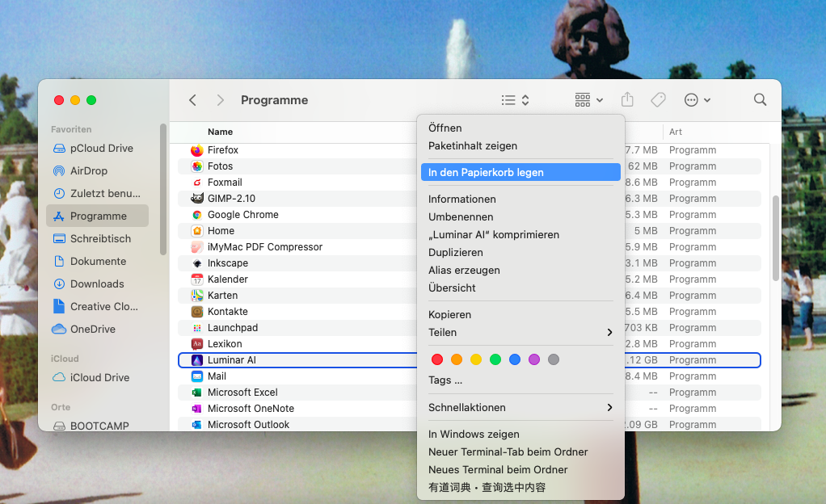Click the Google Chrome app icon
The image size is (826, 504).
click(x=197, y=215)
